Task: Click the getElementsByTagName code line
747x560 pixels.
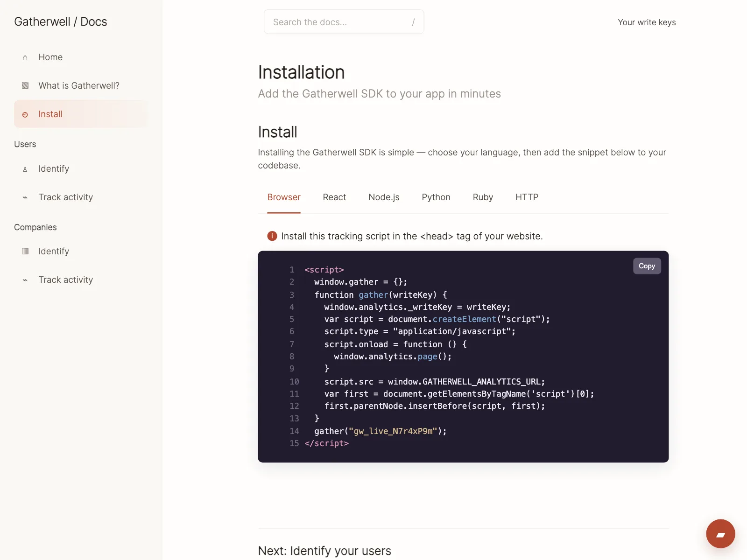Action: click(x=459, y=394)
